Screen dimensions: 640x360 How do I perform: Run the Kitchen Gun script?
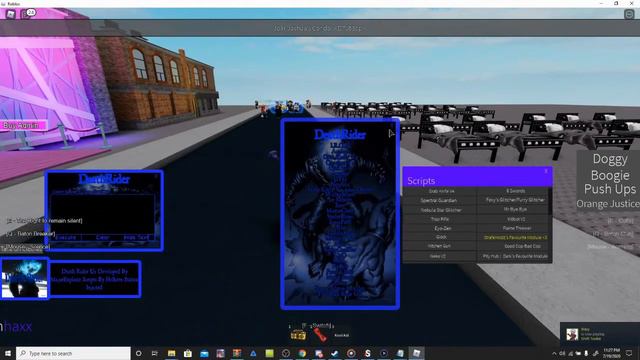[x=439, y=246]
